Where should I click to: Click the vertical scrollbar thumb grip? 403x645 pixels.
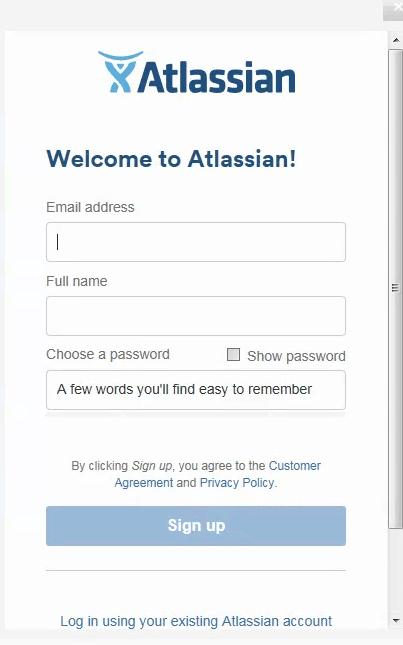pos(395,288)
